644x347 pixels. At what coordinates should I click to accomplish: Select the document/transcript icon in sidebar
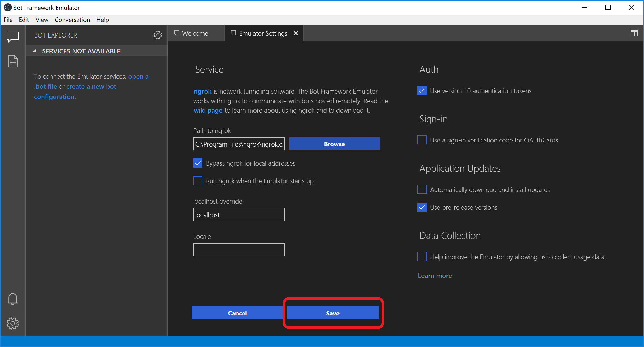[x=13, y=61]
